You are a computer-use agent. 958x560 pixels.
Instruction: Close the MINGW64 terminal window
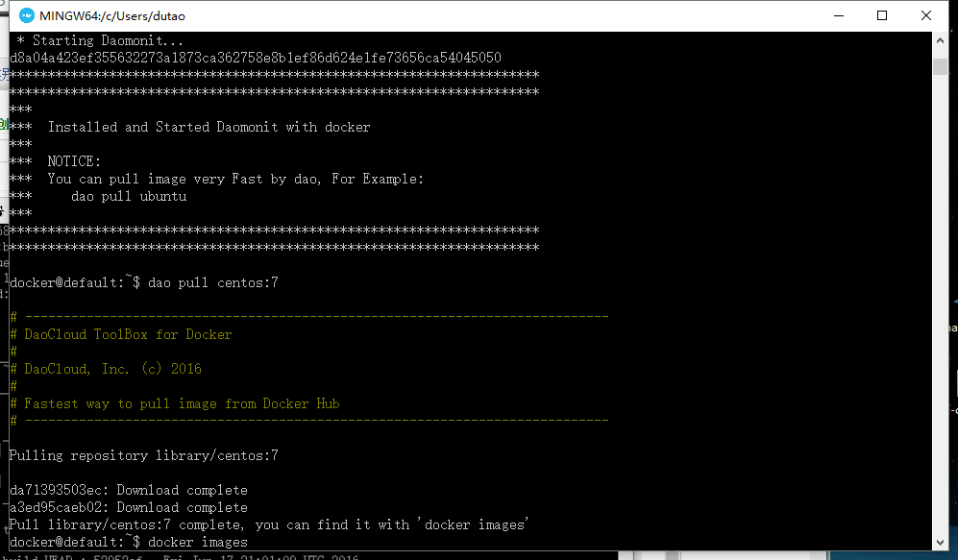(x=926, y=15)
